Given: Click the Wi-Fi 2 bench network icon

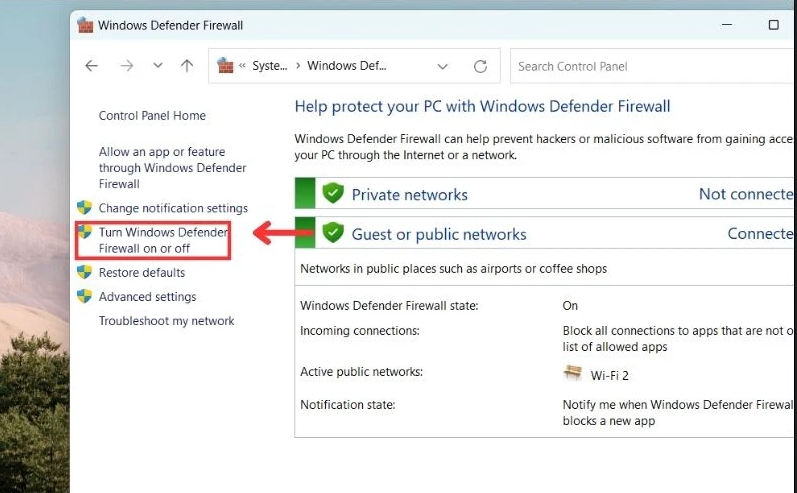Looking at the screenshot, I should (x=573, y=373).
